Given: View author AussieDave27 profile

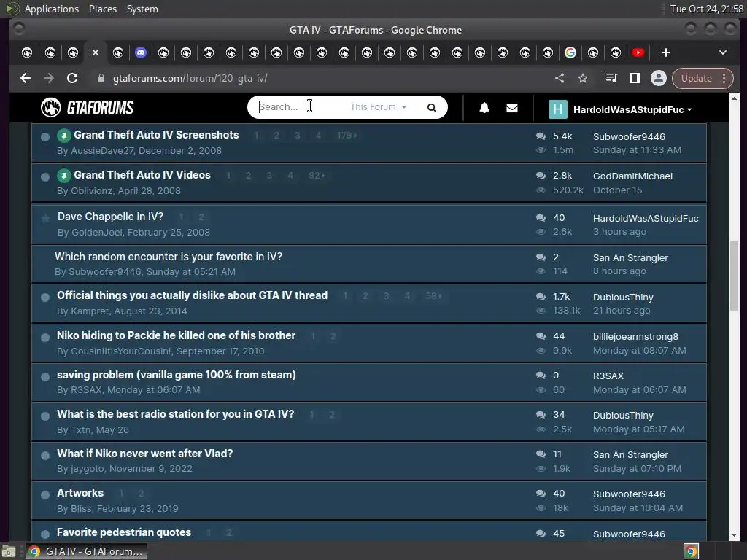Looking at the screenshot, I should point(102,151).
